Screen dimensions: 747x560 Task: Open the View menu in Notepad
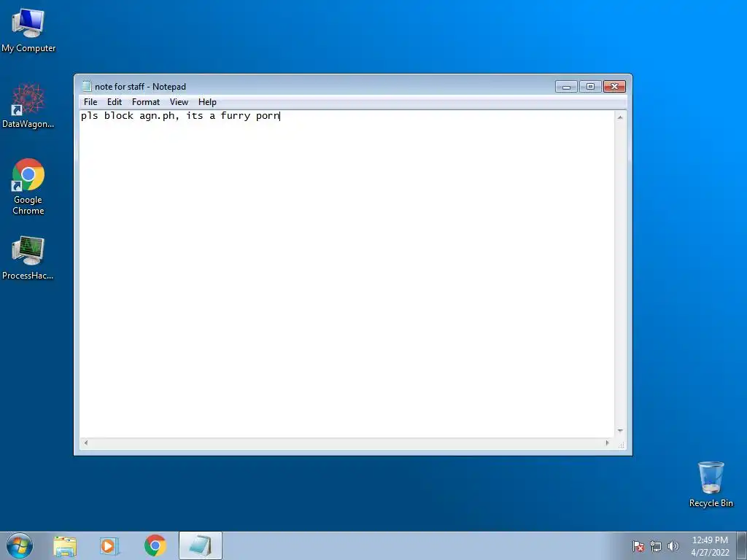179,102
